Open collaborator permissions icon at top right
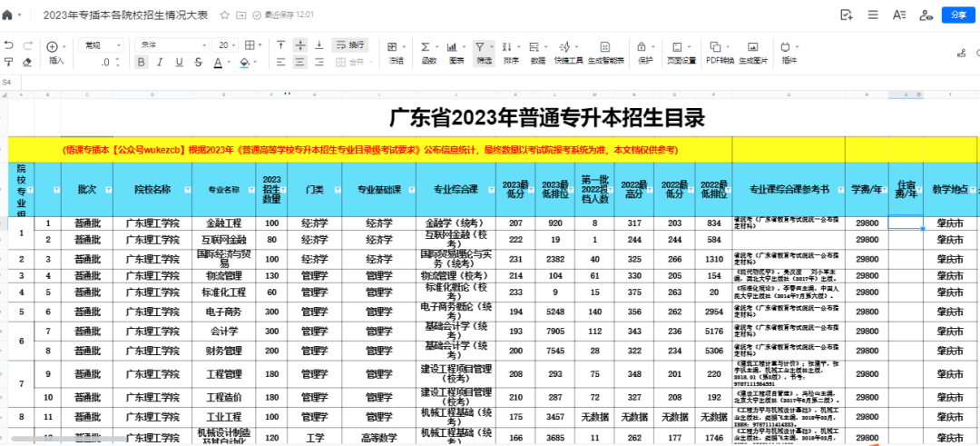This screenshot has width=980, height=446. pos(926,15)
